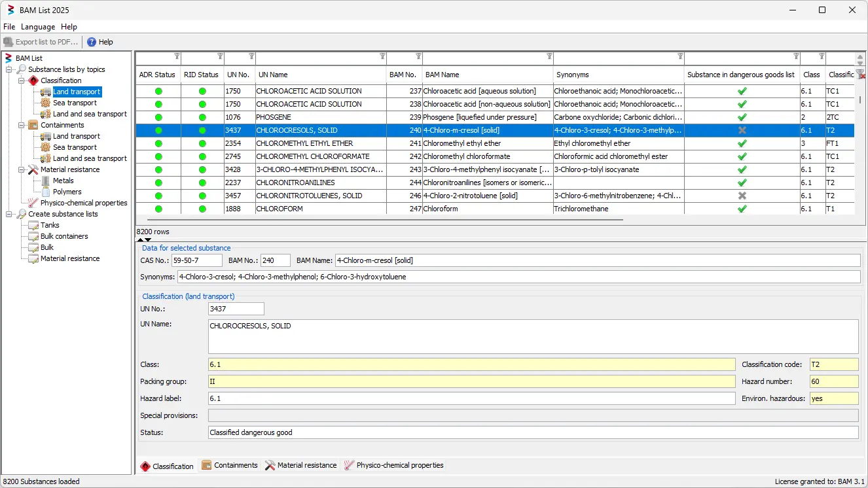
Task: Open the Help menu in menu bar
Action: click(x=69, y=27)
